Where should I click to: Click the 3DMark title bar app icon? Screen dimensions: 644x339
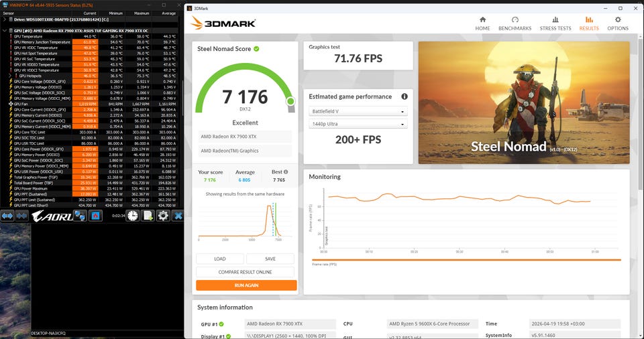189,8
